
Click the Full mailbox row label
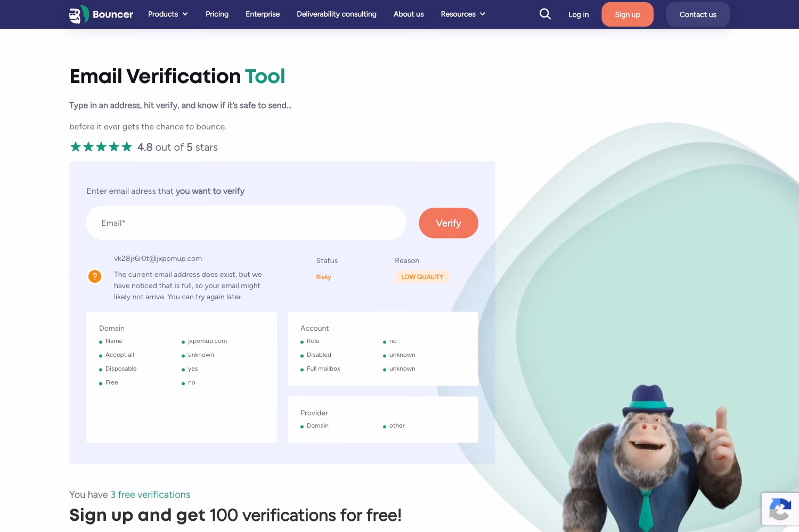point(323,369)
